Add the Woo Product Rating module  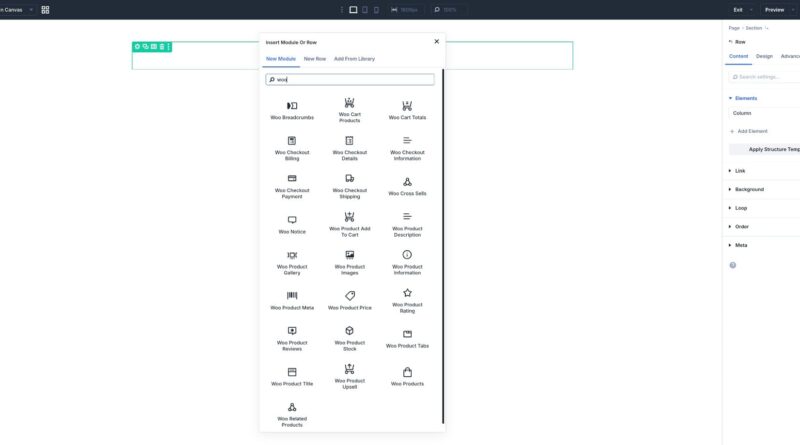click(407, 300)
